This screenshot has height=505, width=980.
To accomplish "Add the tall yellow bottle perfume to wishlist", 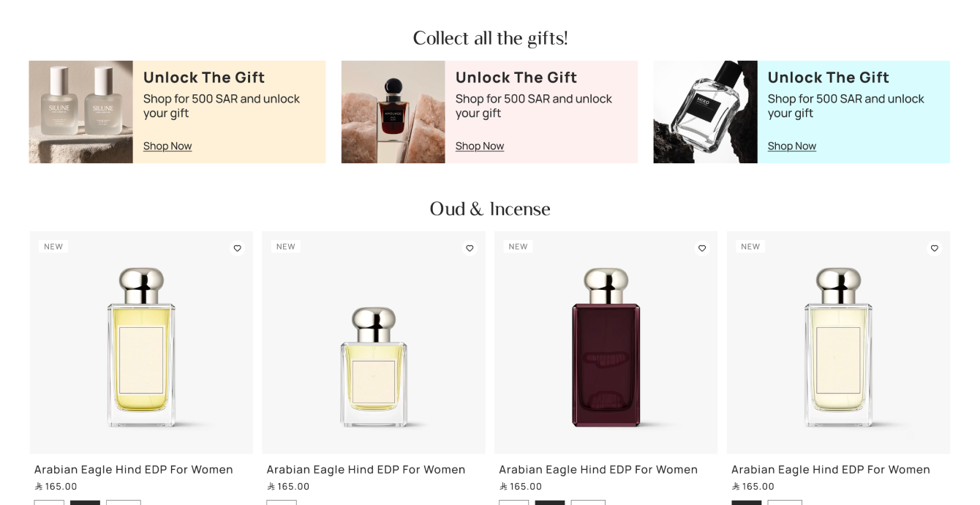I will pyautogui.click(x=237, y=249).
